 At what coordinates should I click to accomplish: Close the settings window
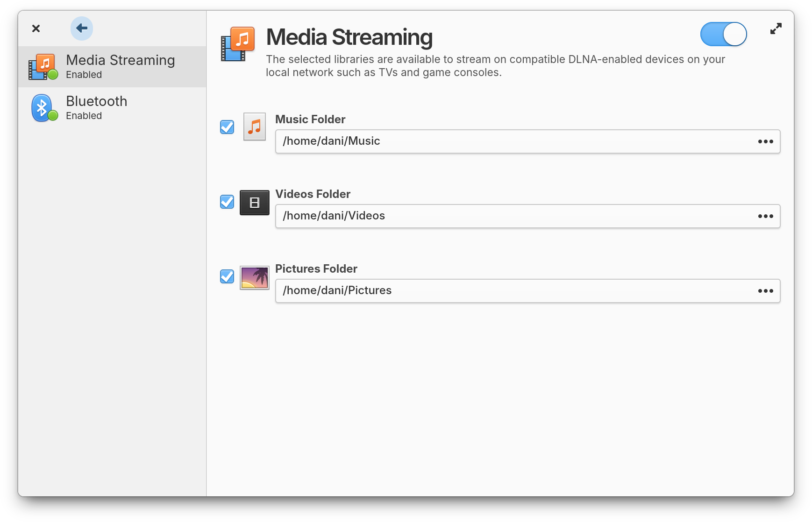(36, 28)
